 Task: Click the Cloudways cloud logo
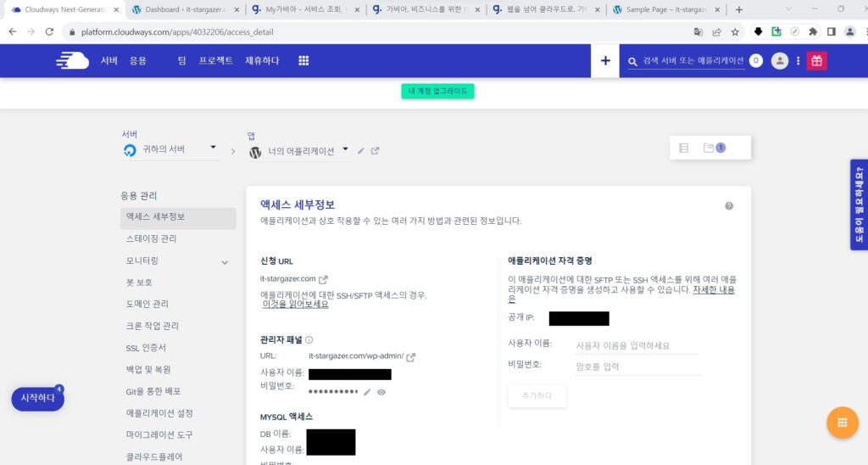[x=73, y=60]
